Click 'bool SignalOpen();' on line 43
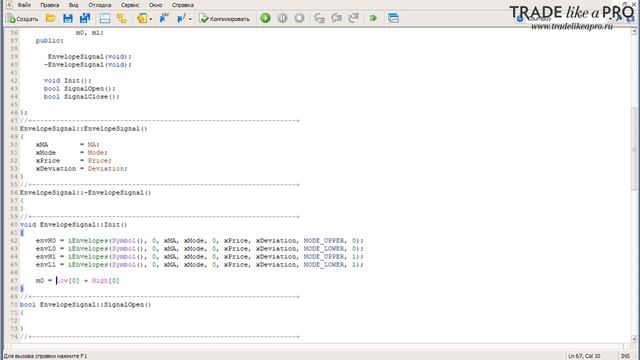This screenshot has height=360, width=640. pyautogui.click(x=80, y=89)
